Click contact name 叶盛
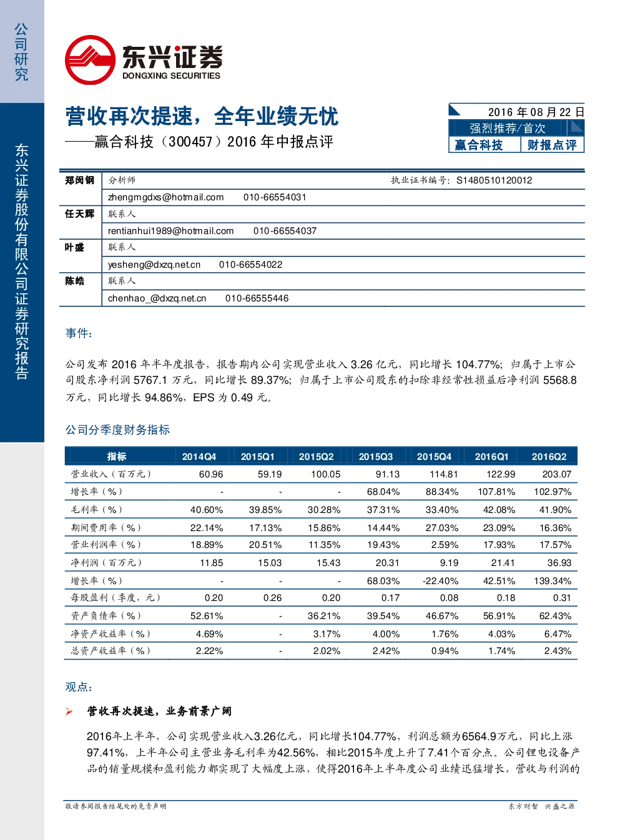 (x=75, y=248)
